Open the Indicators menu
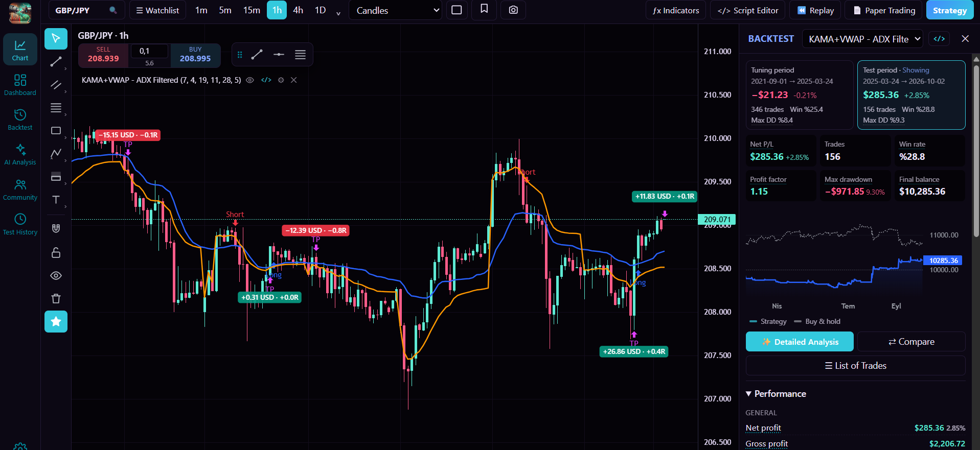Viewport: 980px width, 450px height. [676, 10]
